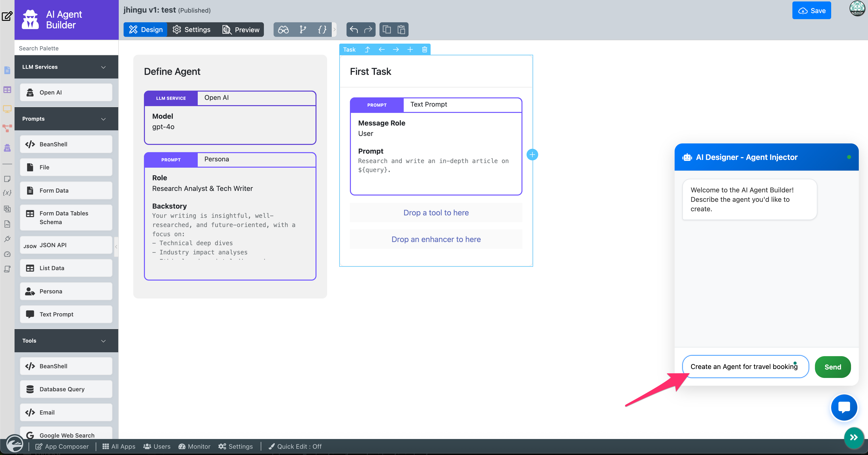This screenshot has height=455, width=868.
Task: Toggle Quick Edit in the bottom bar
Action: tap(295, 447)
